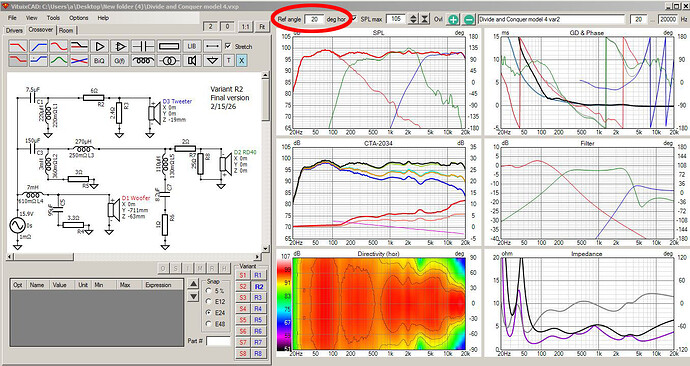690x366 pixels.
Task: Click the schematic horizontal scrollbar
Action: pyautogui.click(x=135, y=257)
